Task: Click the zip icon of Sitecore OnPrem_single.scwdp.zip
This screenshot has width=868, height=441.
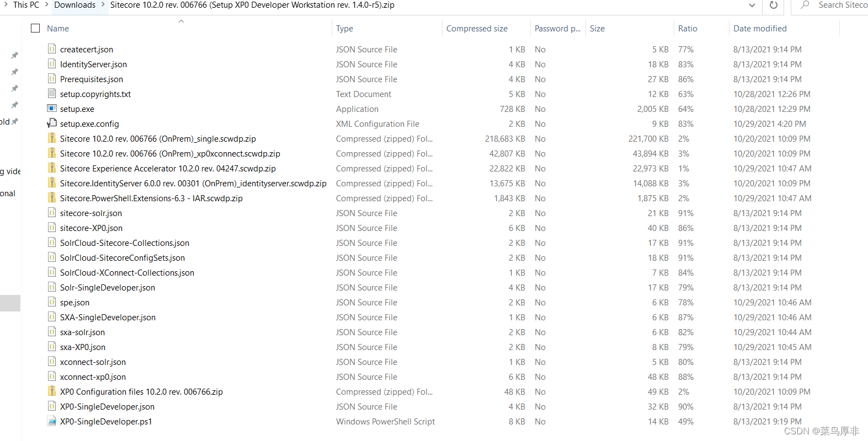Action: pos(52,138)
